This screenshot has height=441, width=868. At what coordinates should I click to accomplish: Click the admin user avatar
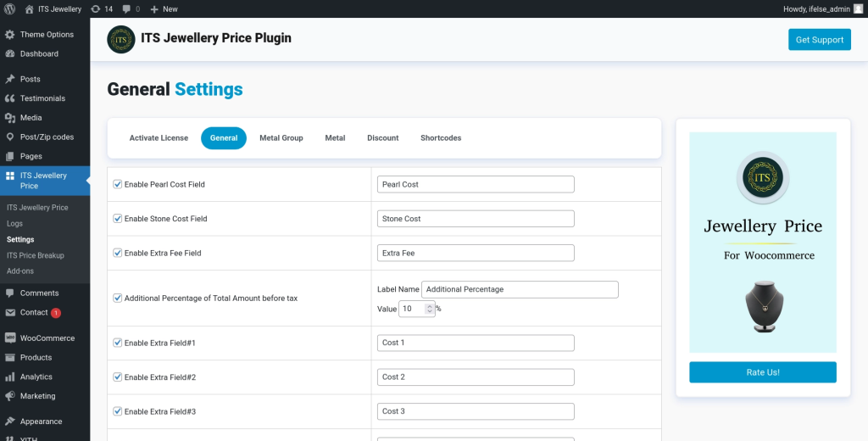858,8
